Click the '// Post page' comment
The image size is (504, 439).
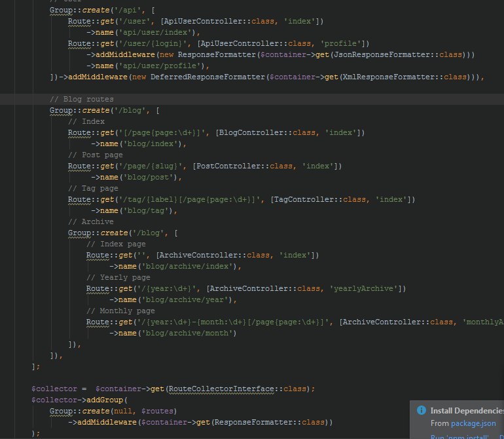pos(96,155)
